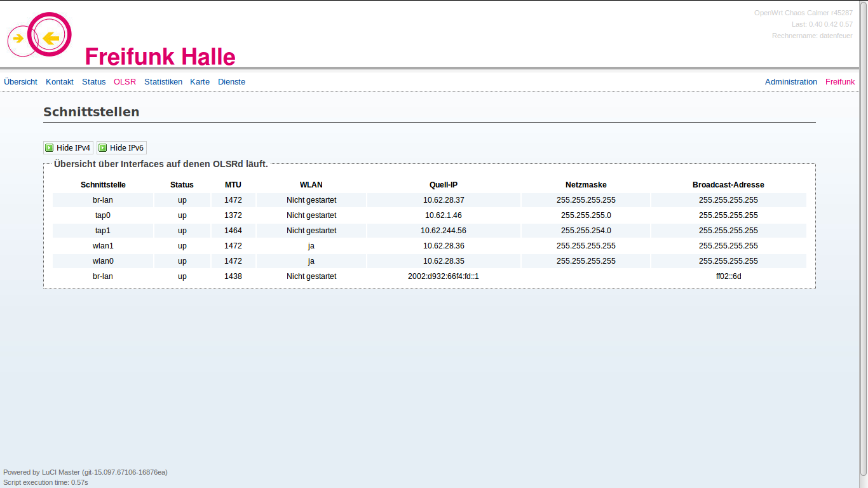868x488 pixels.
Task: Select the wlan1 interface row
Action: pyautogui.click(x=103, y=246)
